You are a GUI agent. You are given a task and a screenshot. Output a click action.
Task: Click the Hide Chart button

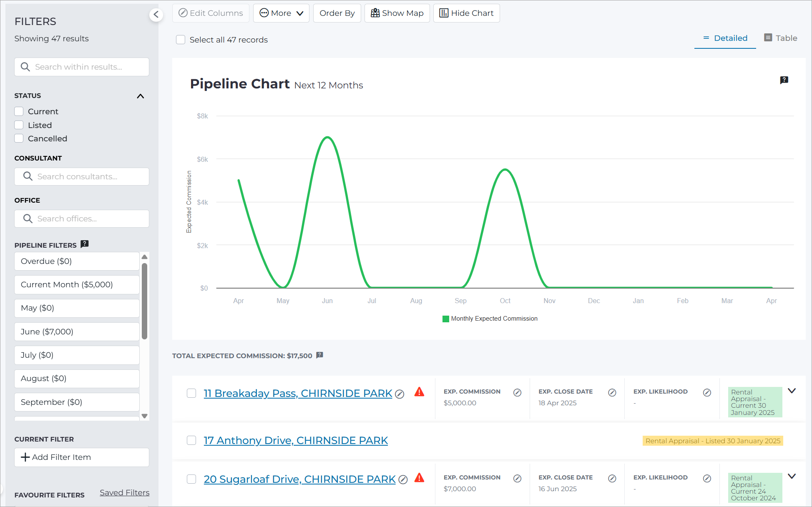coord(467,13)
